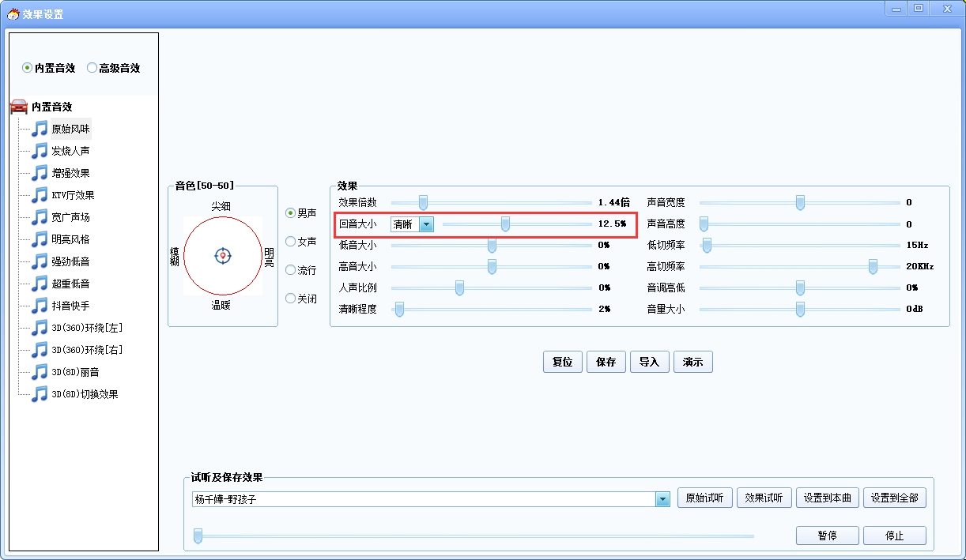Screen dimensions: 966x560
Task: Click the music note icon beside 抖音快手
Action: [40, 306]
